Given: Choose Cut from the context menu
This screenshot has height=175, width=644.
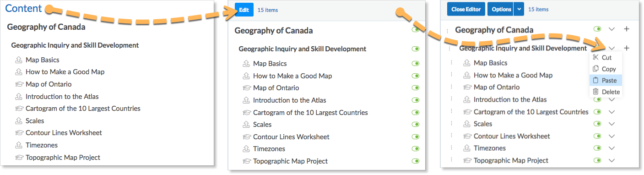Looking at the screenshot, I should pyautogui.click(x=606, y=58).
